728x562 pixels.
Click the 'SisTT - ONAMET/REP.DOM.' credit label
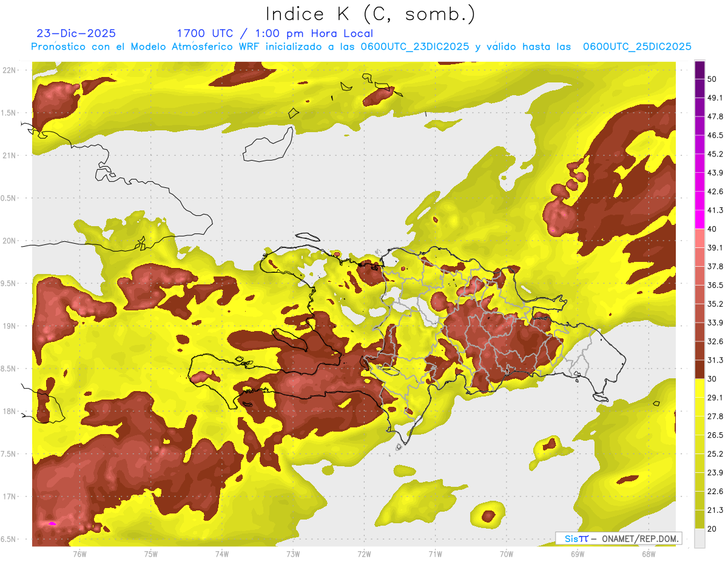pyautogui.click(x=618, y=538)
